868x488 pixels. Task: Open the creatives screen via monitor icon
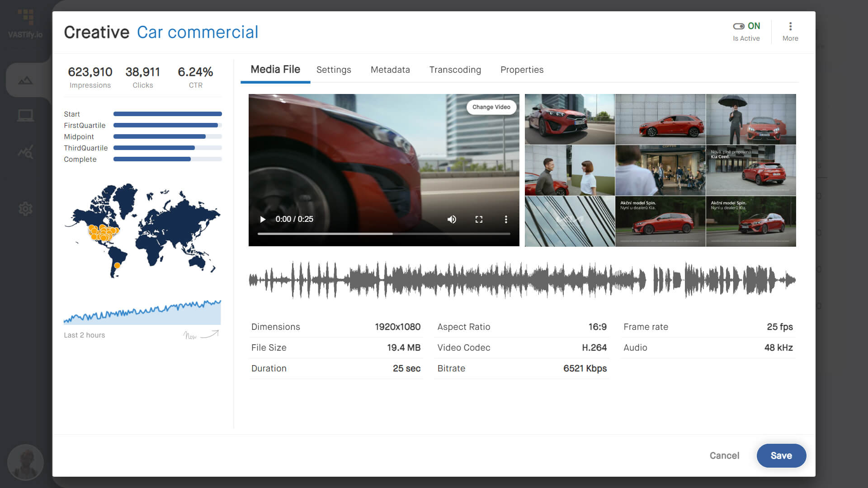26,115
